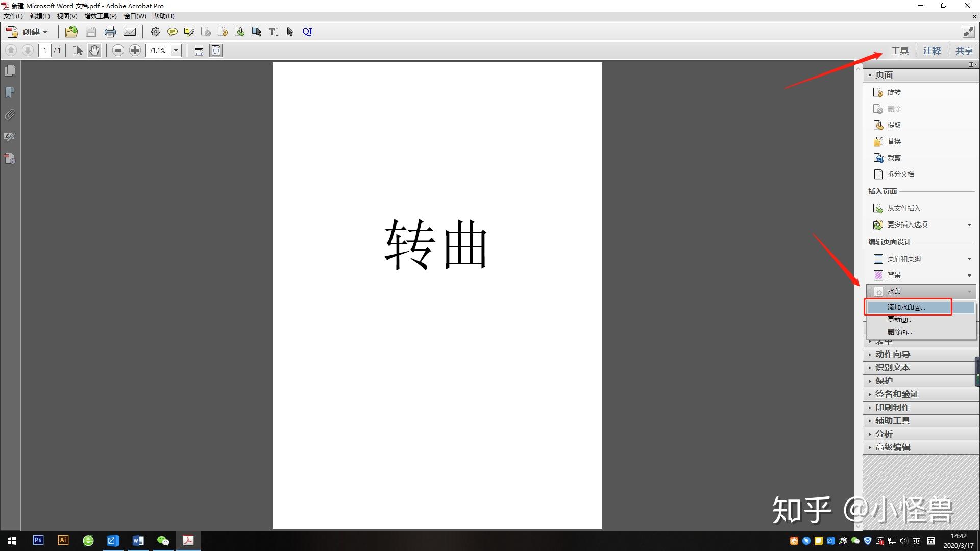The image size is (980, 551).
Task: Select the Hand pan tool
Action: pyautogui.click(x=94, y=50)
